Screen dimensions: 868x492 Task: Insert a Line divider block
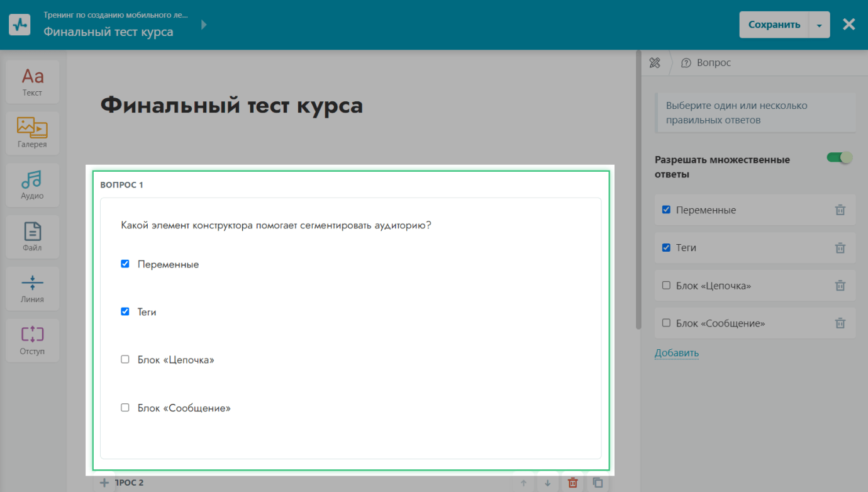click(32, 288)
